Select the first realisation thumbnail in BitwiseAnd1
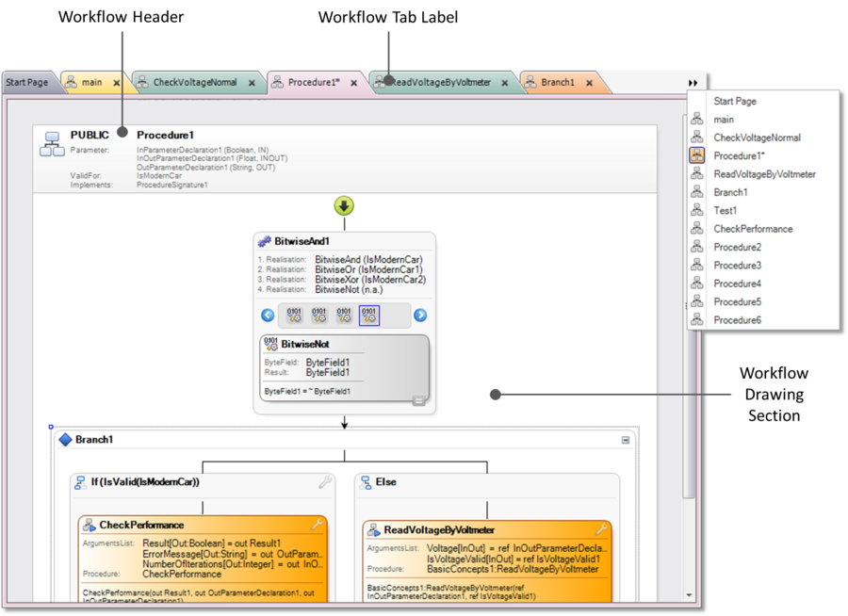The height and width of the screenshot is (616, 848). point(296,316)
